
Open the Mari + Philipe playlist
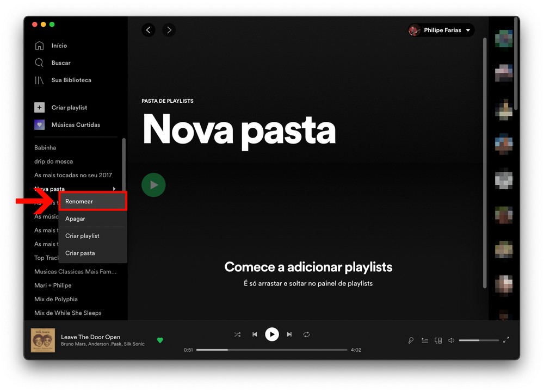pos(53,285)
